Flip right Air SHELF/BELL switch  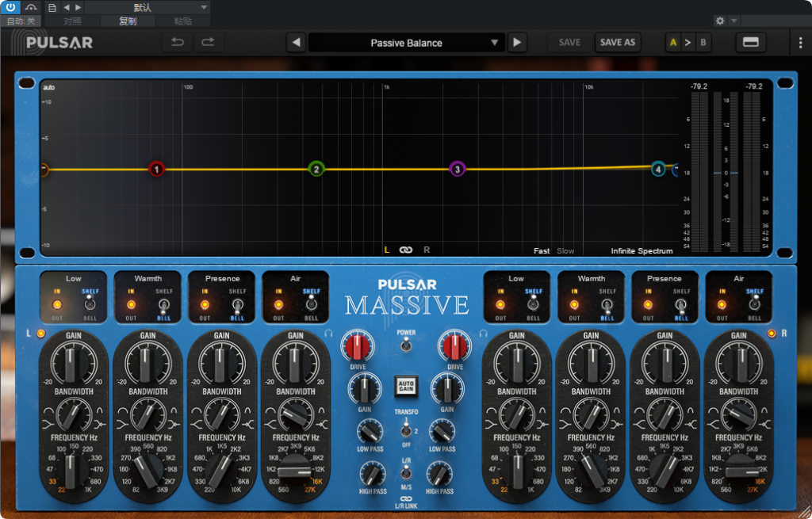coord(755,303)
